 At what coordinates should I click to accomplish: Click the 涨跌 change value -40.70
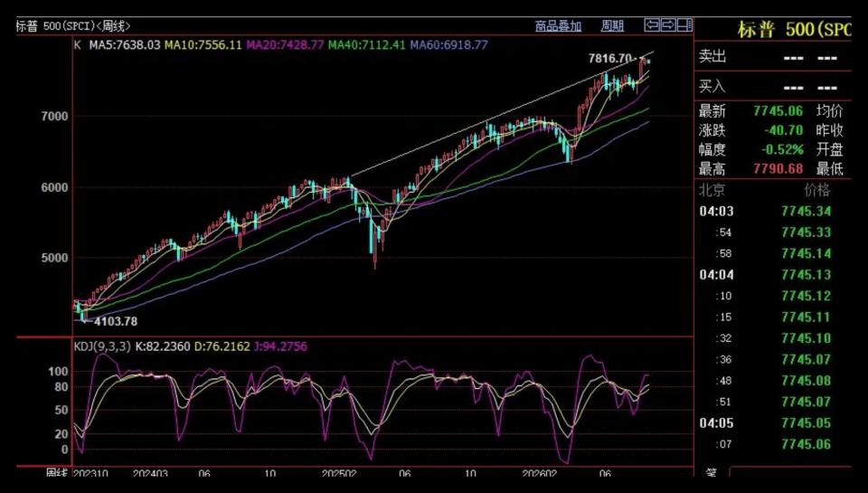pos(783,130)
